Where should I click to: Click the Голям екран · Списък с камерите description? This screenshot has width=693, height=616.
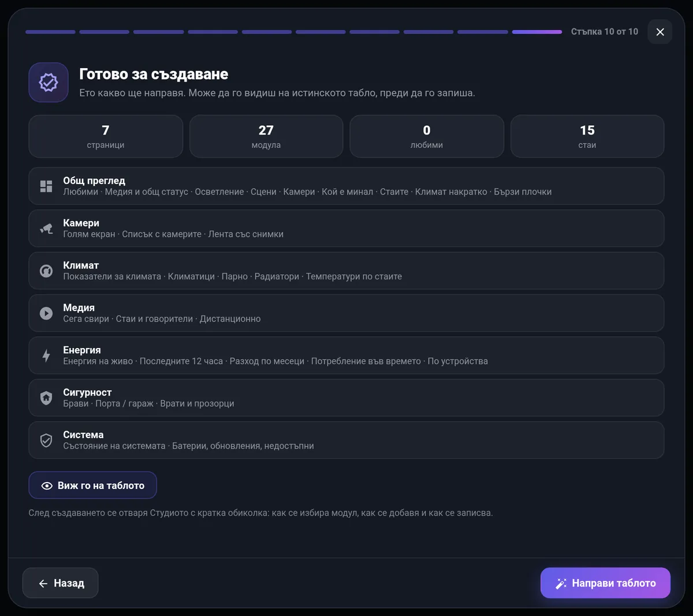173,234
